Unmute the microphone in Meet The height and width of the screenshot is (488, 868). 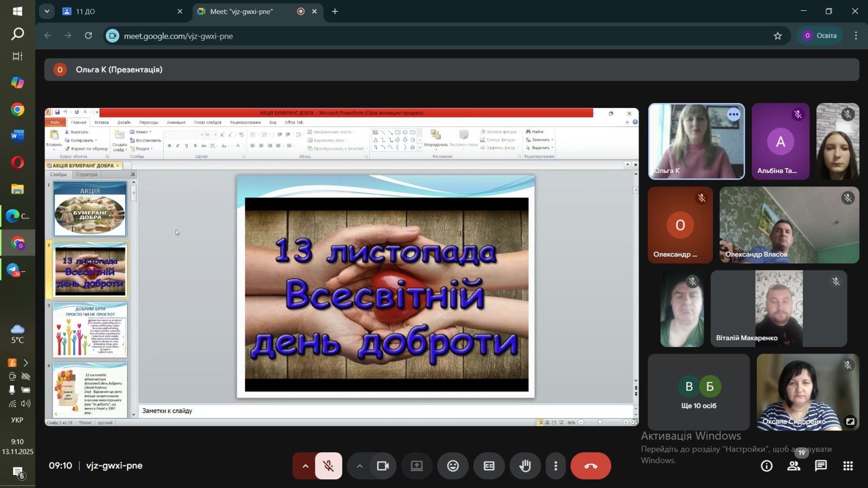click(x=328, y=466)
